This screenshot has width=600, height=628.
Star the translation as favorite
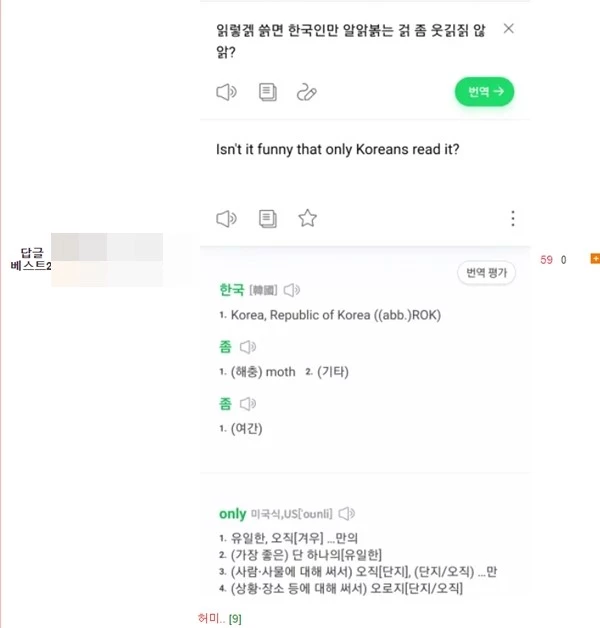(307, 218)
